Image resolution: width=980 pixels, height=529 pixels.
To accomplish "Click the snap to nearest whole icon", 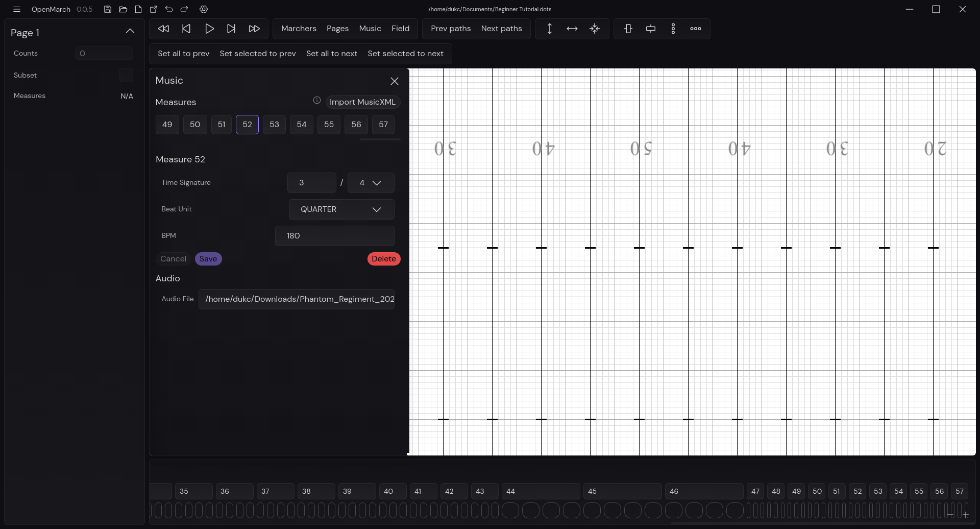I will click(595, 29).
